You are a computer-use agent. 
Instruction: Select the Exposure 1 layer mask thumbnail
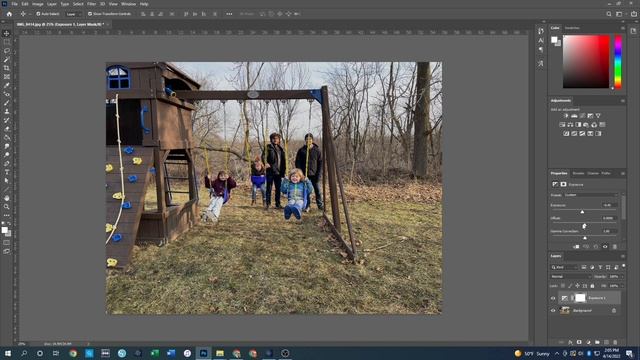coord(580,298)
